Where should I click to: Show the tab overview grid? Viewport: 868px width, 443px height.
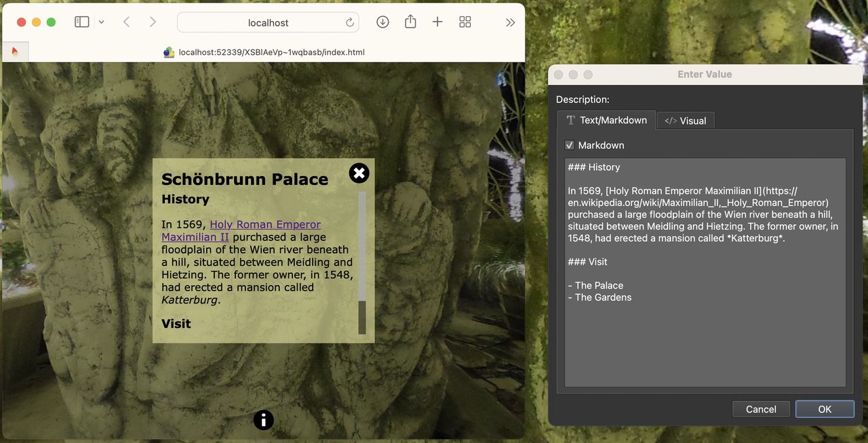point(465,21)
